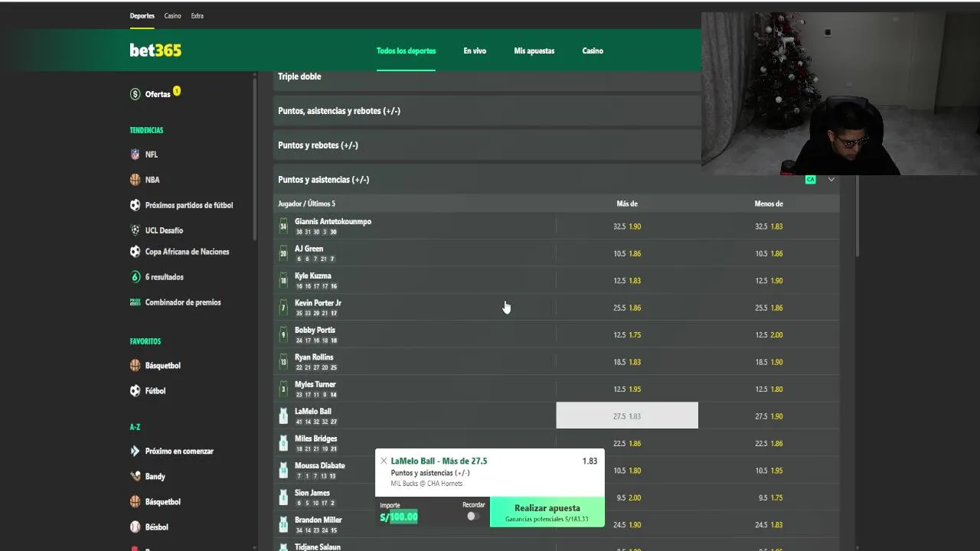Viewport: 980px width, 551px height.
Task: Click Ofertas notification badge
Action: point(177,91)
